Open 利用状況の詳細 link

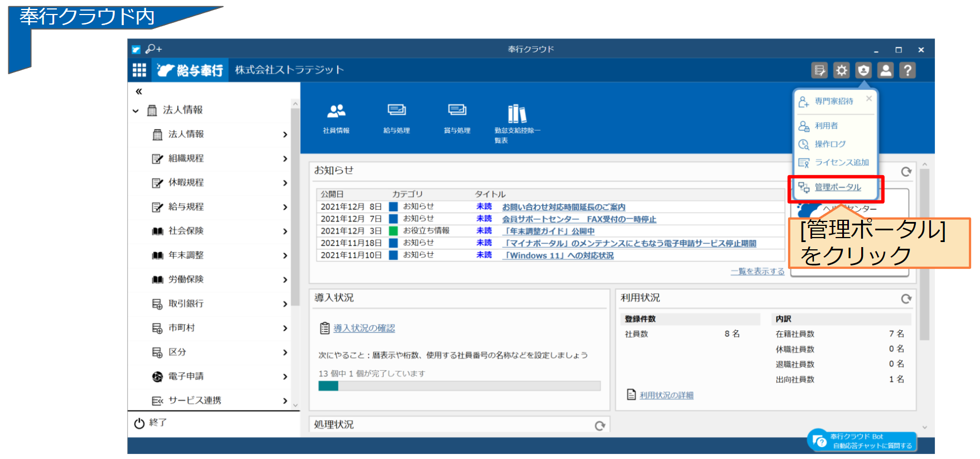point(667,395)
